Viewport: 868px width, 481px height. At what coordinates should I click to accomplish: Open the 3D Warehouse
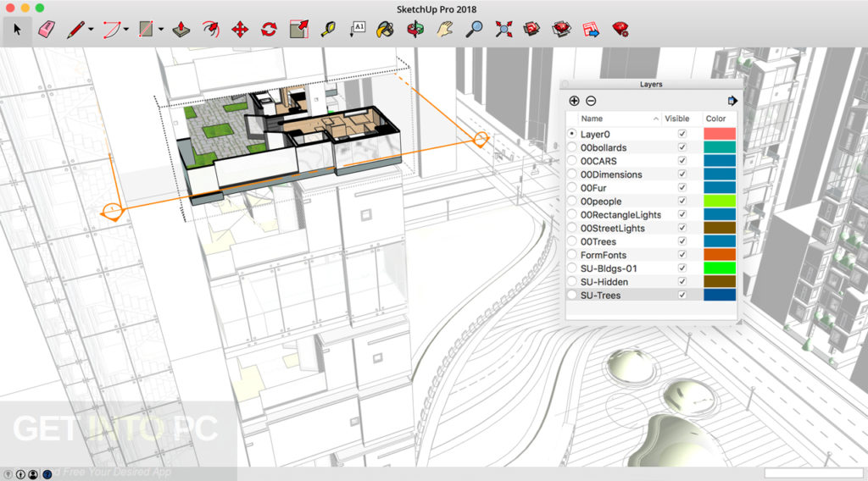point(532,30)
